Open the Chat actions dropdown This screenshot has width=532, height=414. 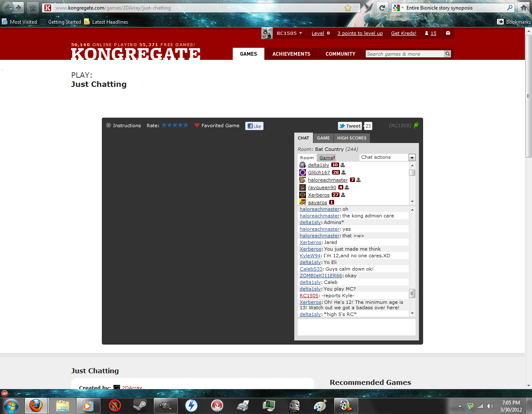tap(412, 157)
